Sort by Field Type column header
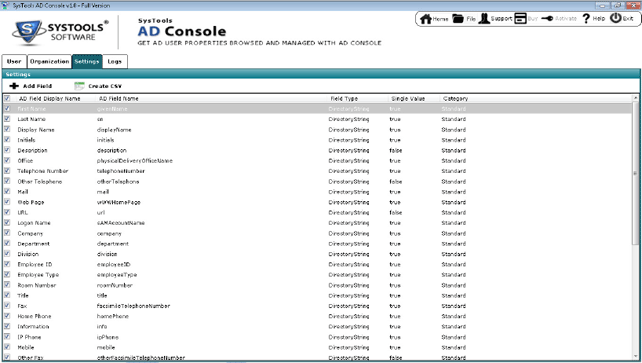 pos(344,99)
